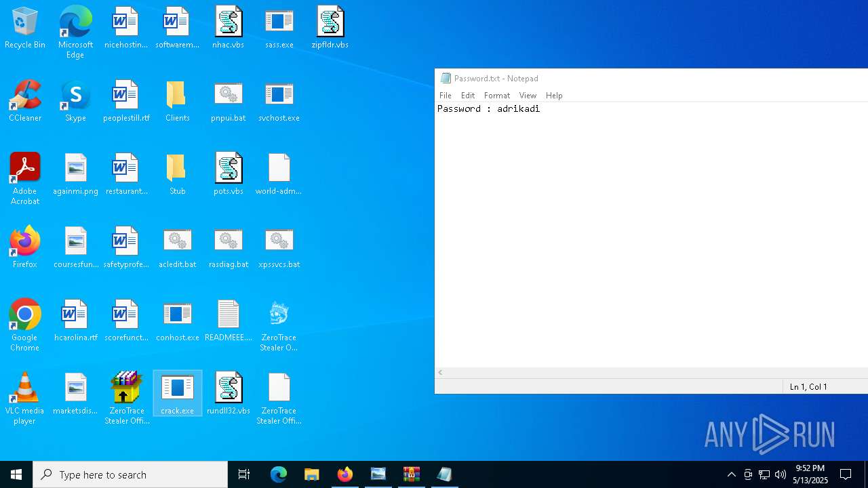Select the pnpui.bat batch file

(x=228, y=102)
